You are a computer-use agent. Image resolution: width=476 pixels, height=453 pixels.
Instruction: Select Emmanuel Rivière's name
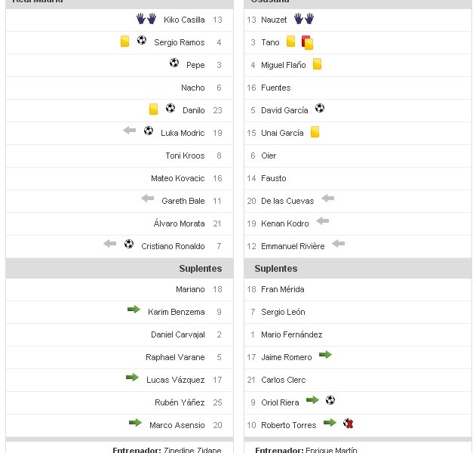[x=293, y=246]
